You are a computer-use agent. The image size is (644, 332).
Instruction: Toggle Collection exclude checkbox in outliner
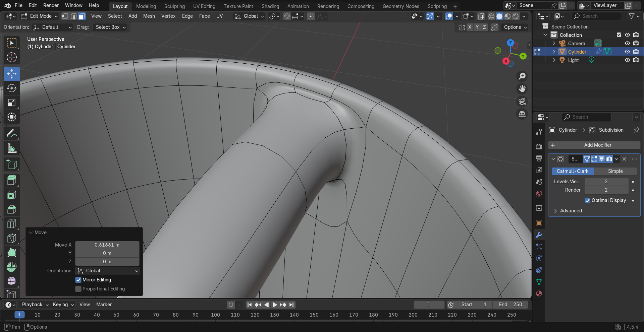coord(619,35)
